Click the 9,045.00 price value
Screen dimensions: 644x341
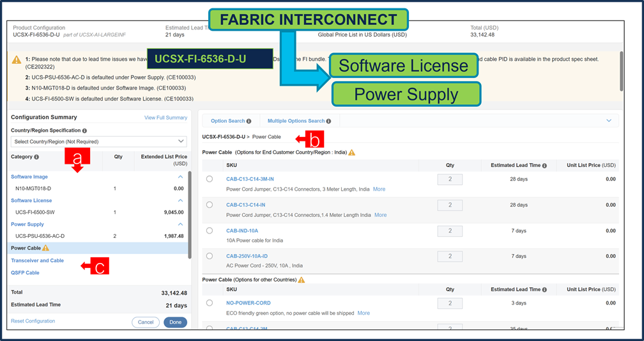[174, 212]
